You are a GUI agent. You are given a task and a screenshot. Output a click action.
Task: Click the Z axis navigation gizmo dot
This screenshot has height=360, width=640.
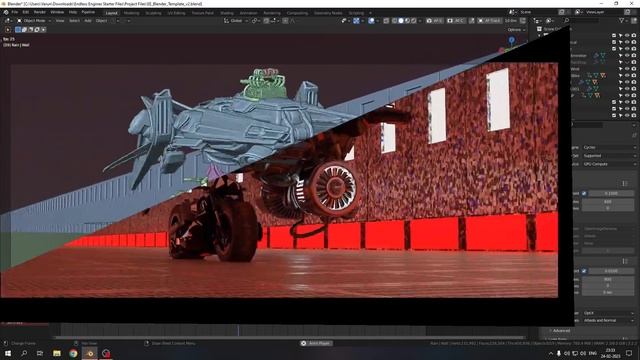click(511, 40)
